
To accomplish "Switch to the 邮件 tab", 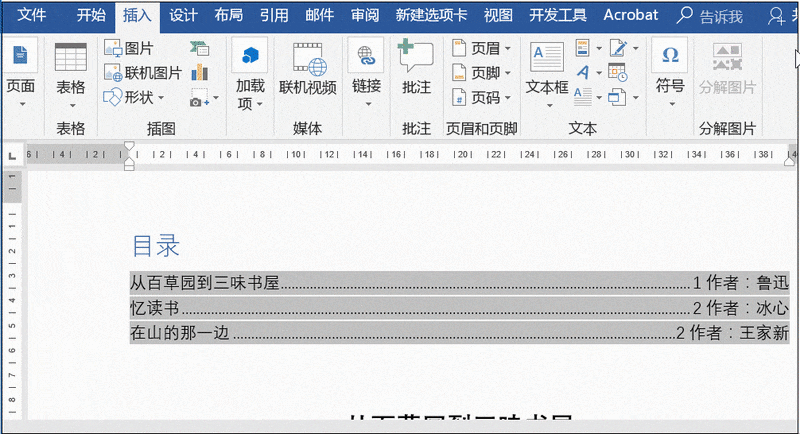I will [x=319, y=15].
